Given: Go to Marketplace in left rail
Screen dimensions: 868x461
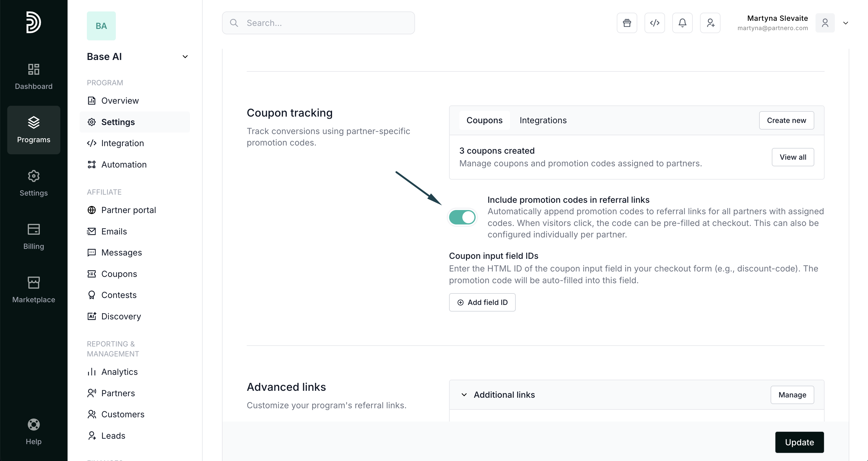Looking at the screenshot, I should click(34, 290).
